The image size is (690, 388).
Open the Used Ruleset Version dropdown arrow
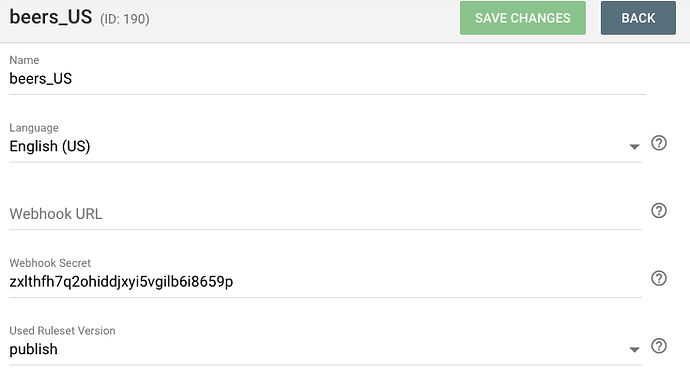(634, 350)
